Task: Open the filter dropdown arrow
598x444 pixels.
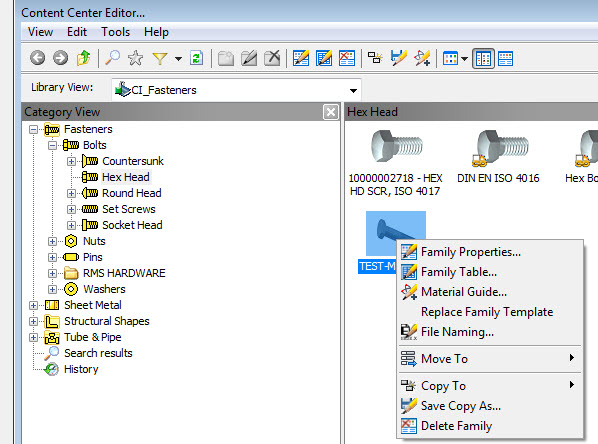Action: (178, 59)
